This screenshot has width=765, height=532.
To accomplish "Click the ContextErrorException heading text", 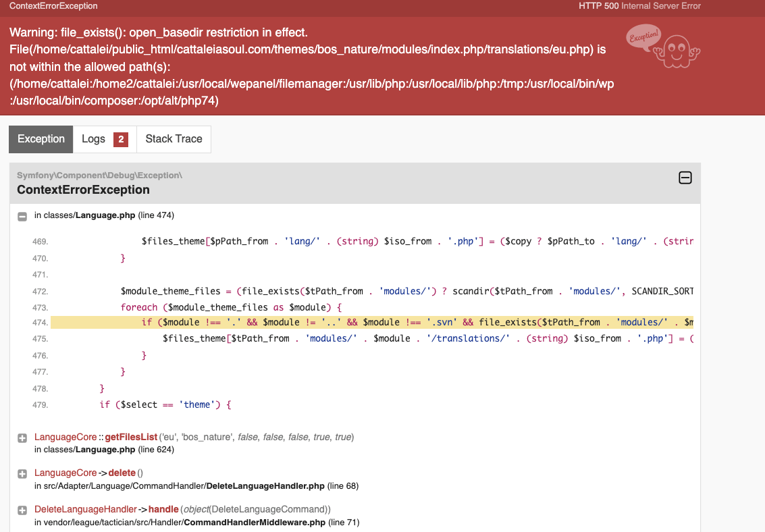I will tap(84, 190).
